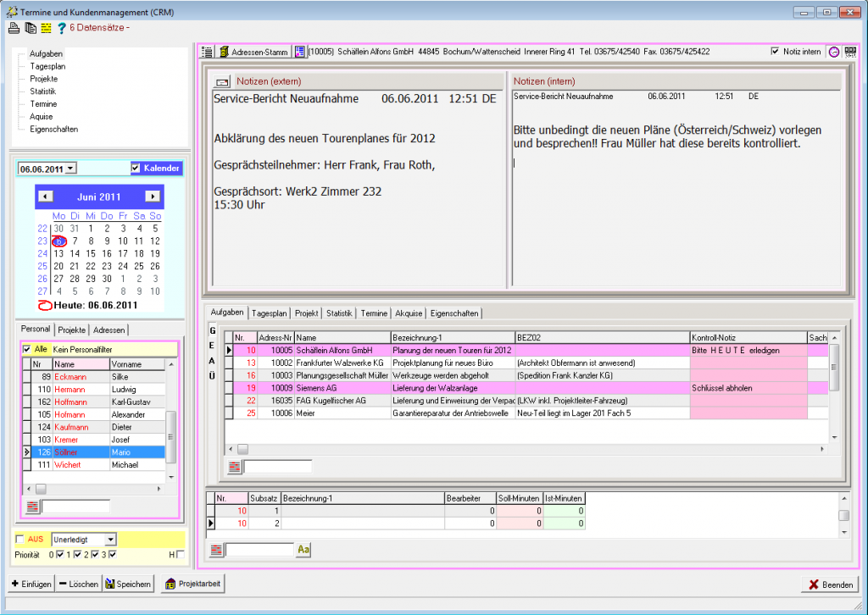868x615 pixels.
Task: Enable the AUS checkbox
Action: pos(20,540)
